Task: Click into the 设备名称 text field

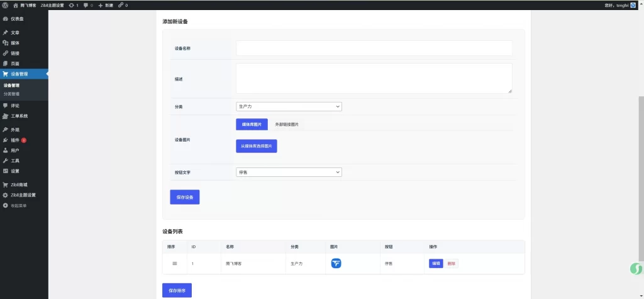Action: tap(374, 48)
